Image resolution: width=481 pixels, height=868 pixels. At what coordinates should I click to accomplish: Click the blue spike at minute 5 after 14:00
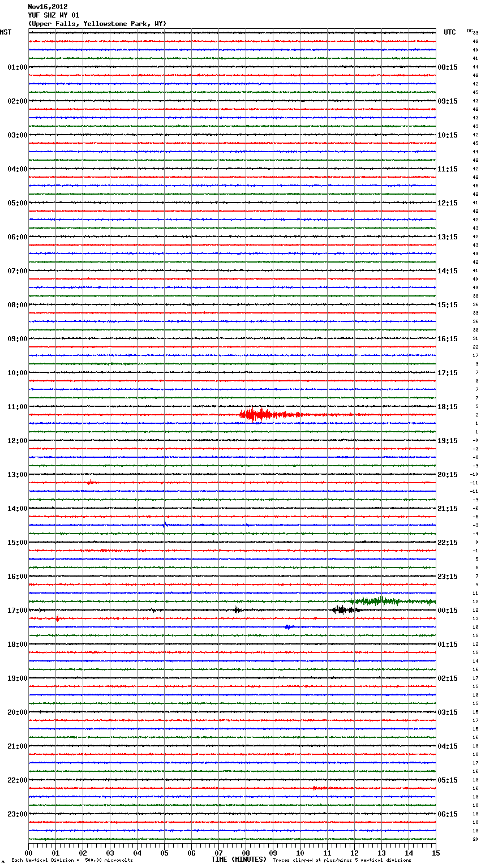click(165, 524)
